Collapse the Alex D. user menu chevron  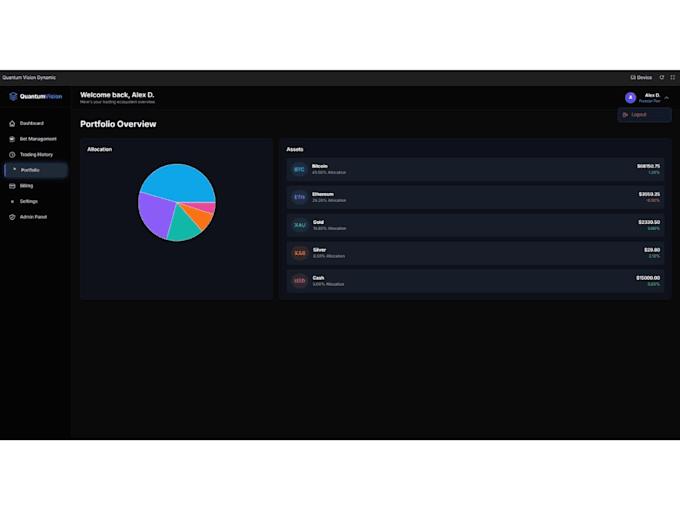click(x=667, y=98)
